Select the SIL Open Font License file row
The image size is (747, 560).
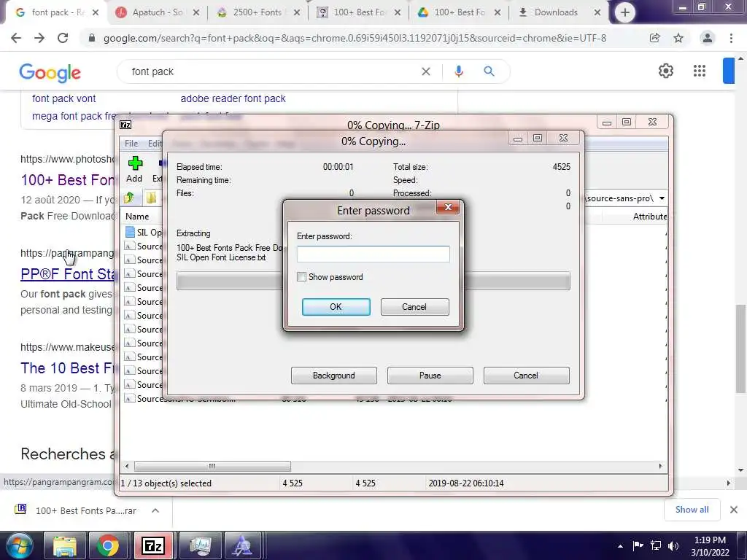[143, 233]
